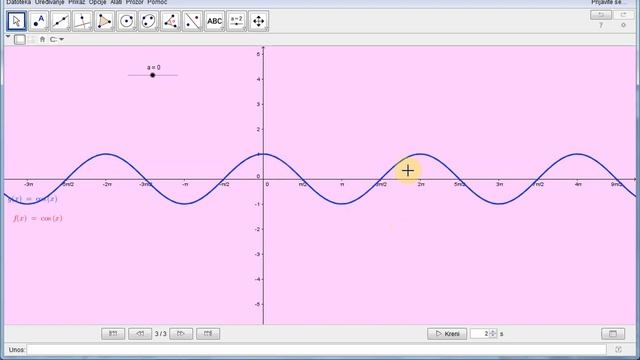Select the Angle tool
The image size is (640, 360).
171,21
